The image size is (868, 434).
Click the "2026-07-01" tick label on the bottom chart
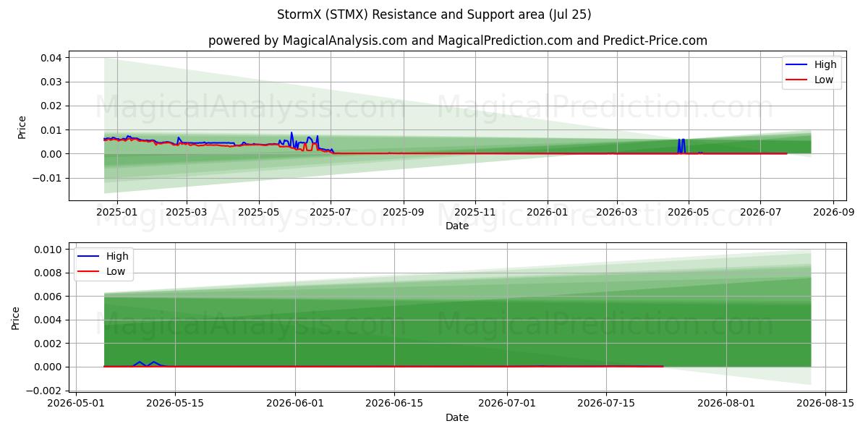tap(507, 404)
